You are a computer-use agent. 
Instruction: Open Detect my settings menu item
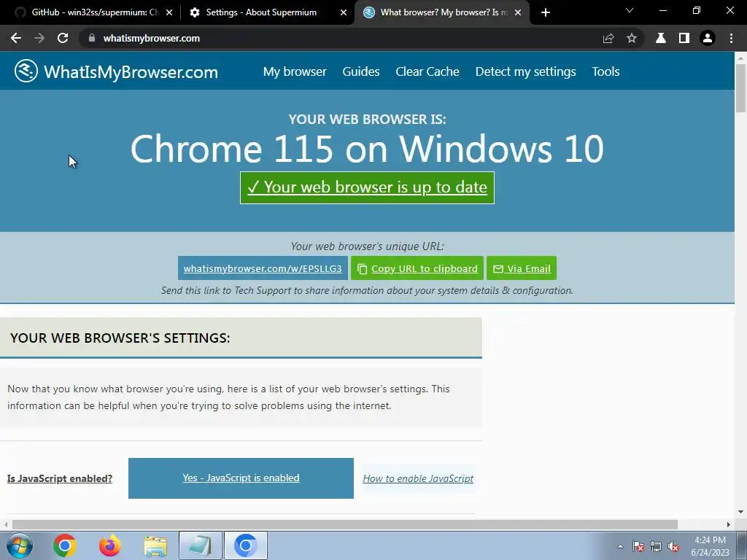click(x=525, y=71)
